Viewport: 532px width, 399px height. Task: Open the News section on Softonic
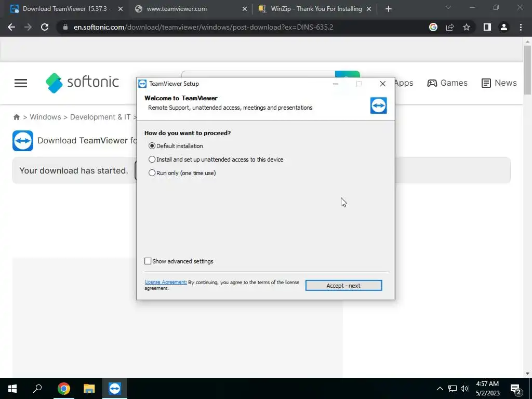point(499,83)
